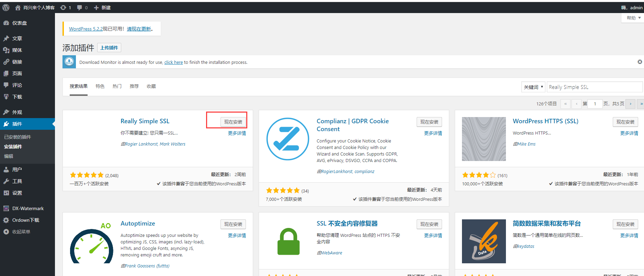
Task: Open 插件 plugins menu
Action: pos(27,124)
